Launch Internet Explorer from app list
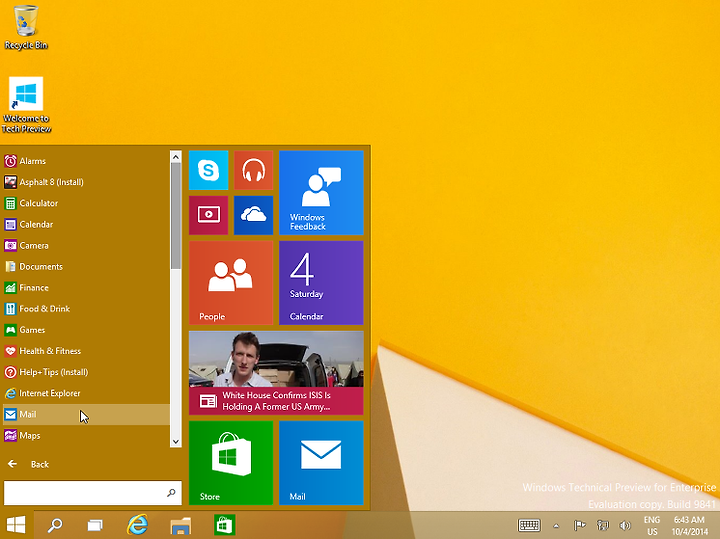The image size is (720, 539). coord(86,393)
